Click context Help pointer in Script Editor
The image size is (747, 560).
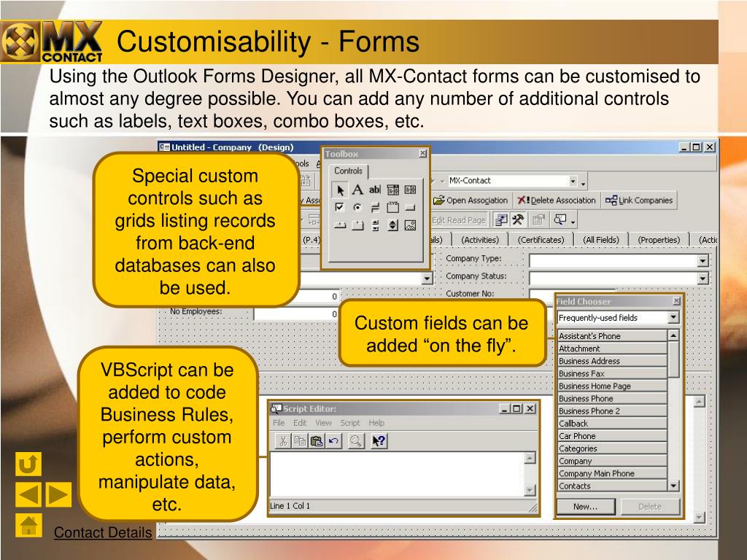(x=379, y=441)
